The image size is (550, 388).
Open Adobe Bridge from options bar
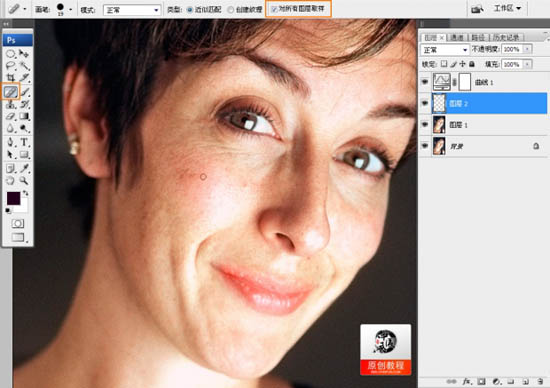(x=477, y=9)
